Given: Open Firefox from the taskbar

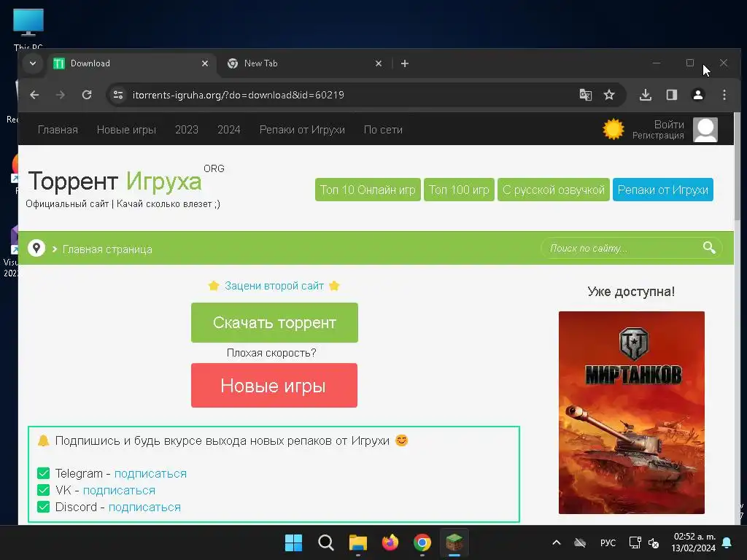Looking at the screenshot, I should [390, 542].
